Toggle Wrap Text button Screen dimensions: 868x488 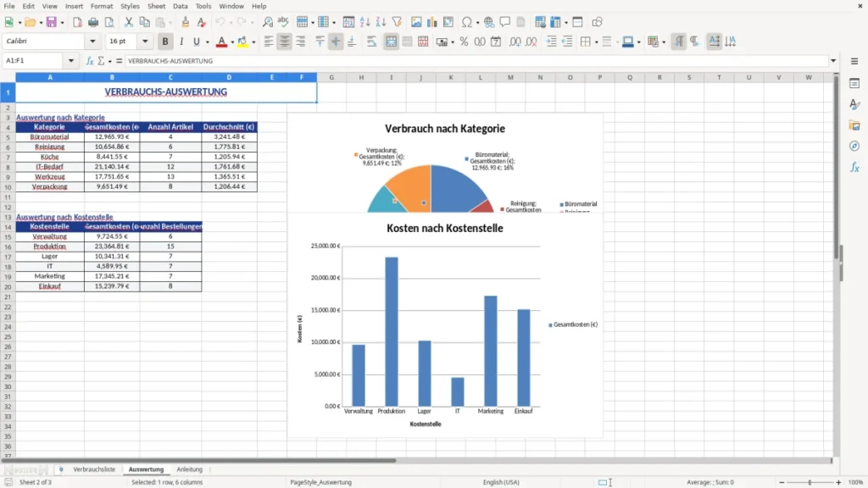click(x=371, y=42)
